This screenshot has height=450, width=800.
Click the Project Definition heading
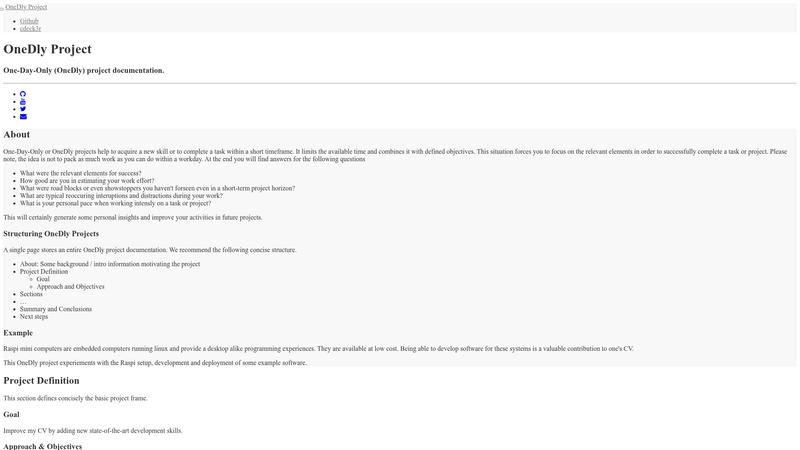pos(41,381)
